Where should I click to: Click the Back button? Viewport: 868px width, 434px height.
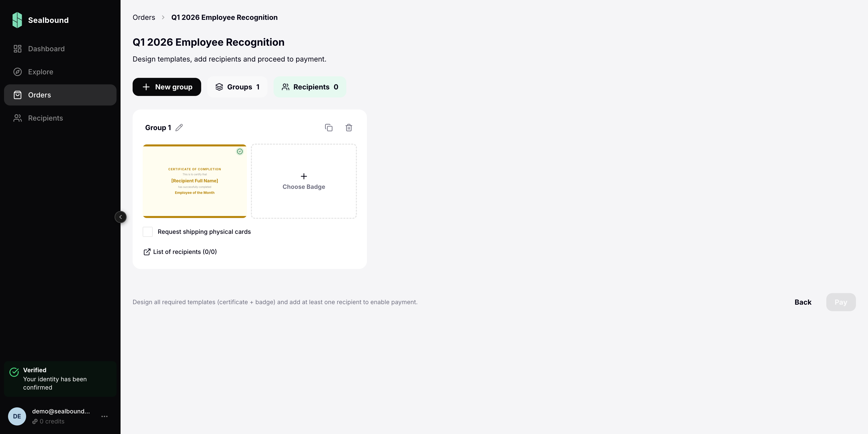tap(803, 302)
